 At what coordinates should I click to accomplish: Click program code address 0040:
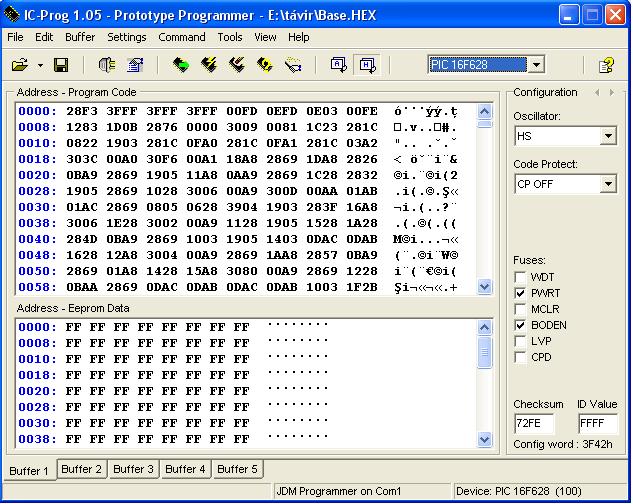click(38, 239)
